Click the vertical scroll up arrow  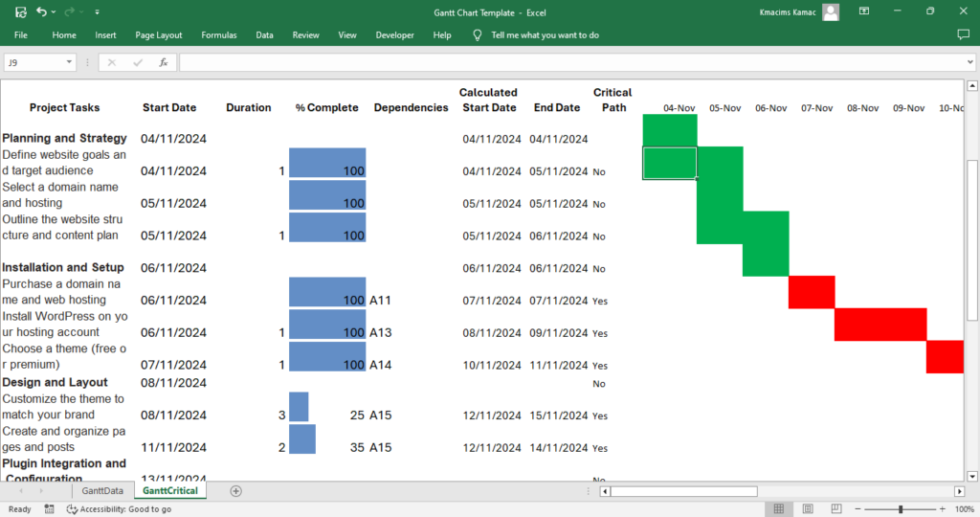972,85
